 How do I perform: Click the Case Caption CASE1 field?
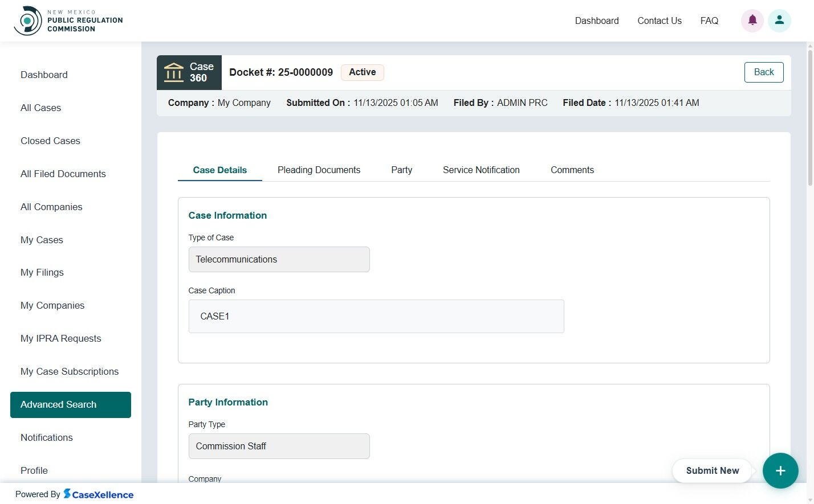click(x=376, y=316)
